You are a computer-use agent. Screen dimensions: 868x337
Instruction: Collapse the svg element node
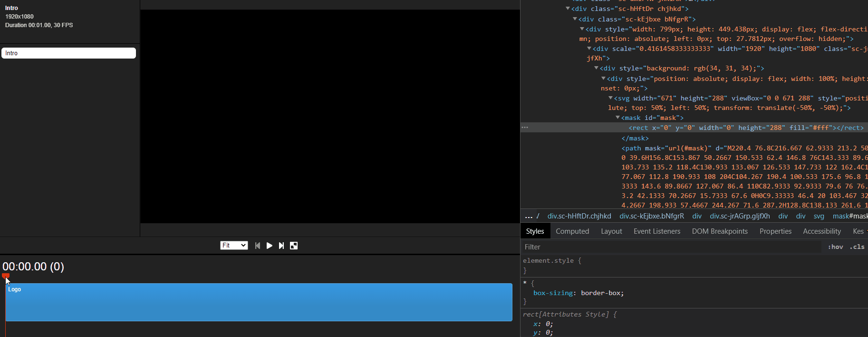[x=611, y=98]
